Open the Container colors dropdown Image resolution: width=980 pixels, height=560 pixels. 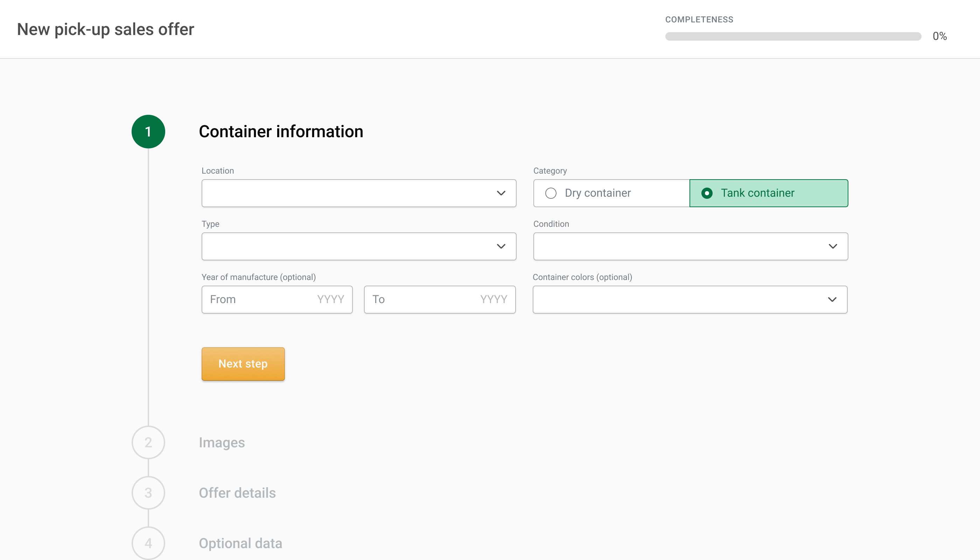(x=690, y=299)
